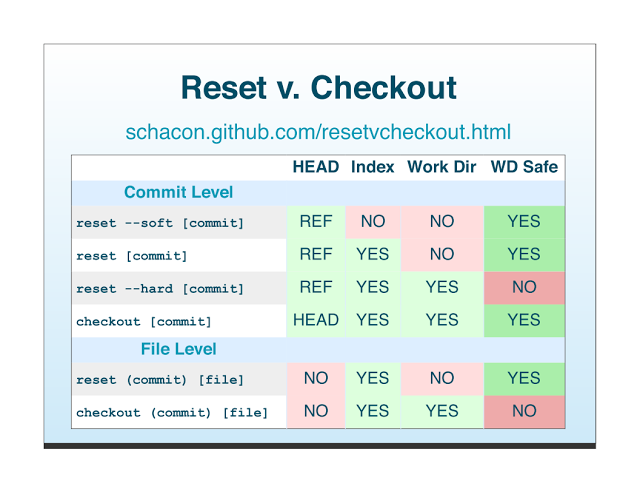640x495 pixels.
Task: Select the Work Dir column header
Action: point(441,167)
